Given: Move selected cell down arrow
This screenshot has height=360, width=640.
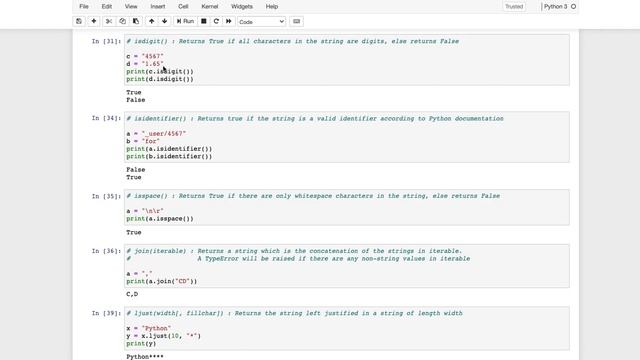Looking at the screenshot, I should (x=164, y=21).
